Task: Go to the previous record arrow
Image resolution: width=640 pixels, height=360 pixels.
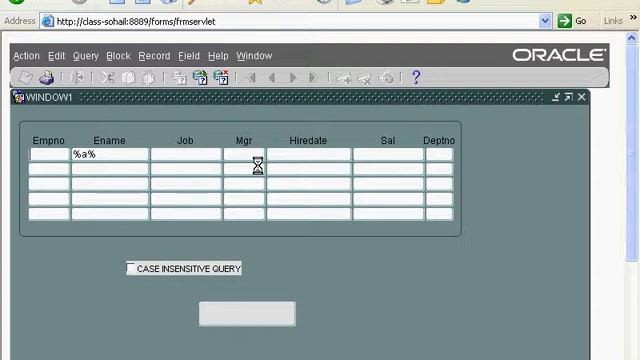Action: pos(272,77)
